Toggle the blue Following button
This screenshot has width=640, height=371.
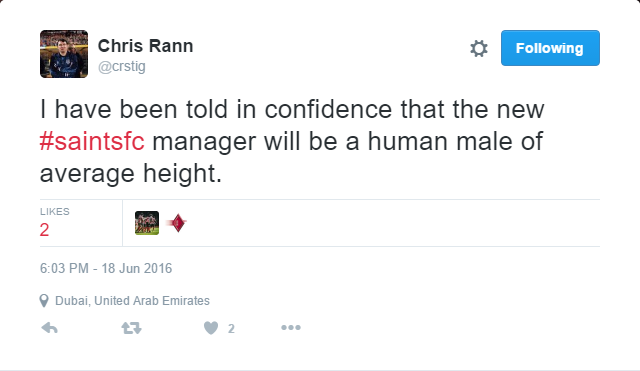tap(550, 48)
